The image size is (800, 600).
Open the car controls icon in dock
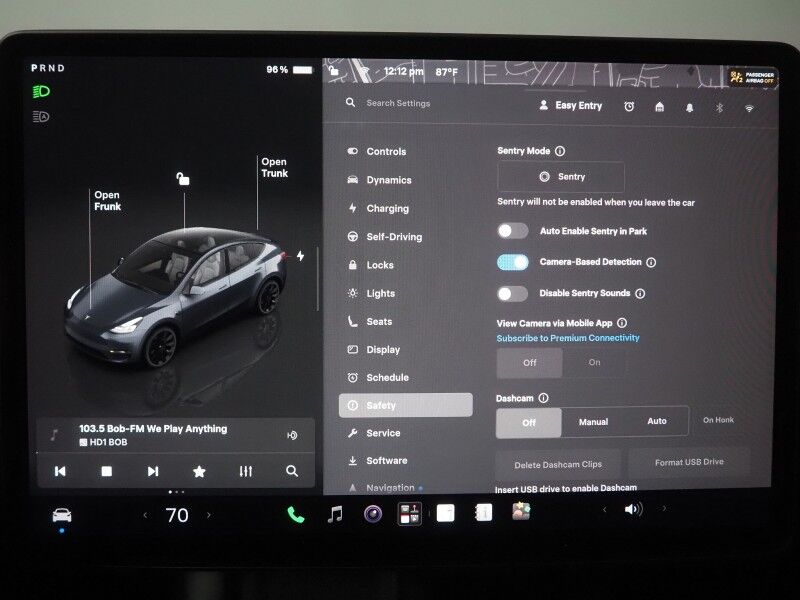pos(62,515)
